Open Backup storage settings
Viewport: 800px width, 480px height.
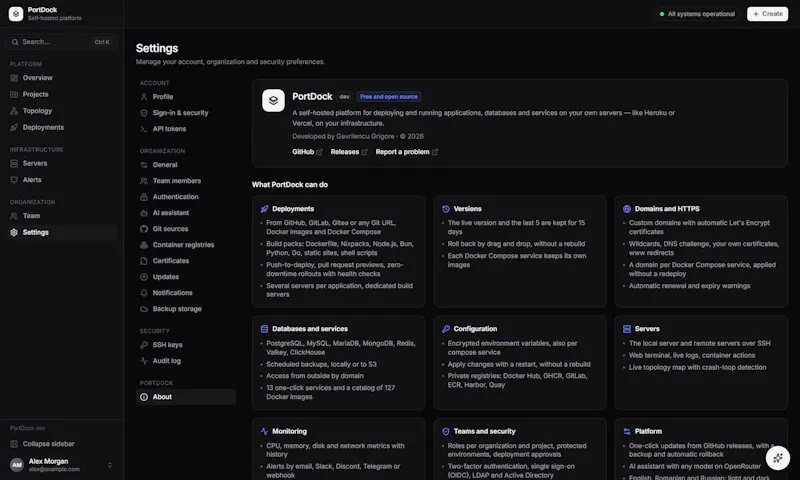coord(186,309)
